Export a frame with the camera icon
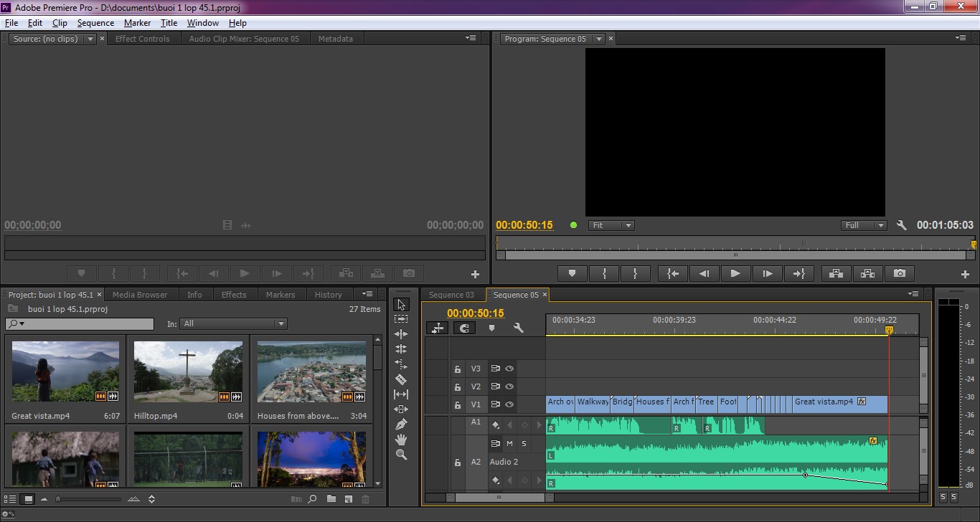Image resolution: width=980 pixels, height=522 pixels. pos(900,273)
